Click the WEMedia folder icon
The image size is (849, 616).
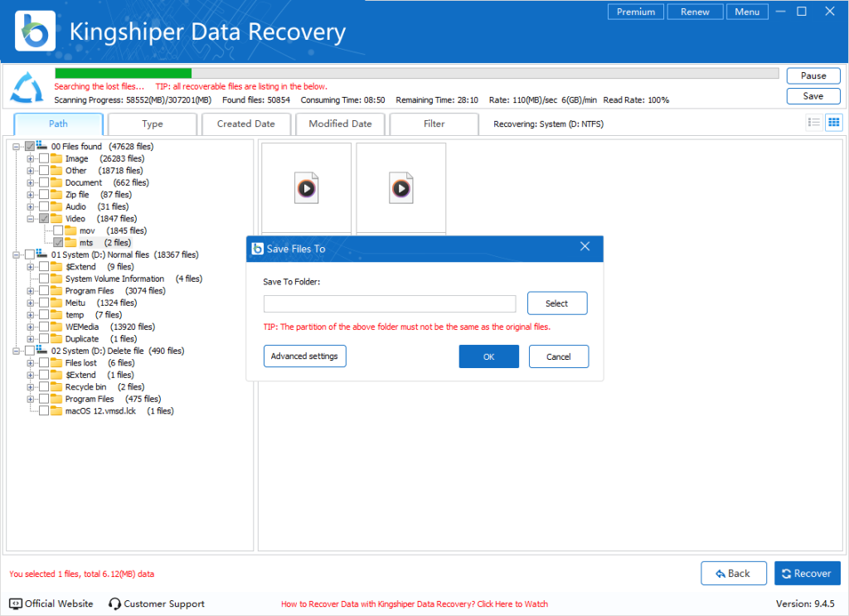tap(56, 327)
